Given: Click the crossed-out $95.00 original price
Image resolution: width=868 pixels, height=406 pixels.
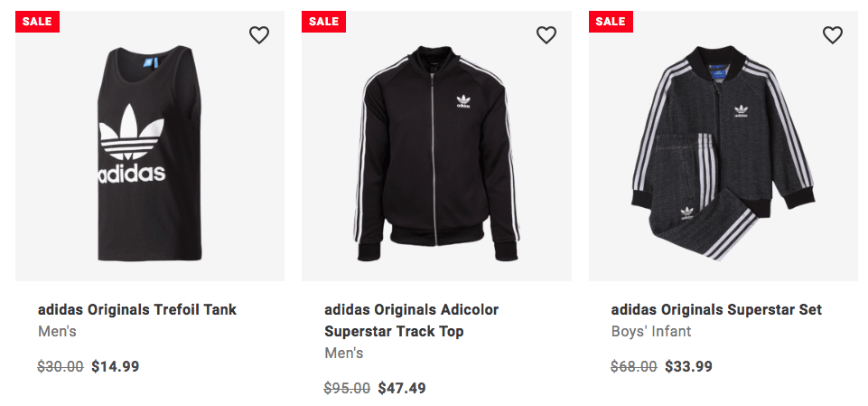Looking at the screenshot, I should click(347, 388).
